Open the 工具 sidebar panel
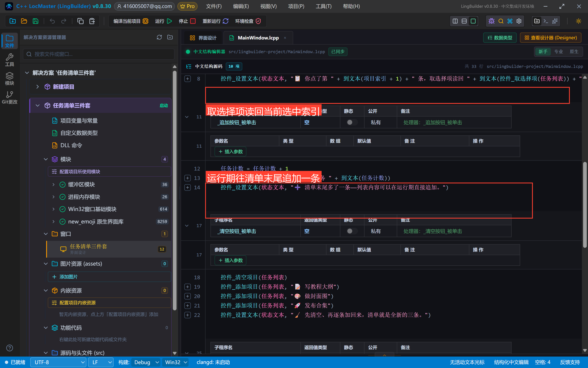Viewport: 588px width, 368px height. click(9, 60)
